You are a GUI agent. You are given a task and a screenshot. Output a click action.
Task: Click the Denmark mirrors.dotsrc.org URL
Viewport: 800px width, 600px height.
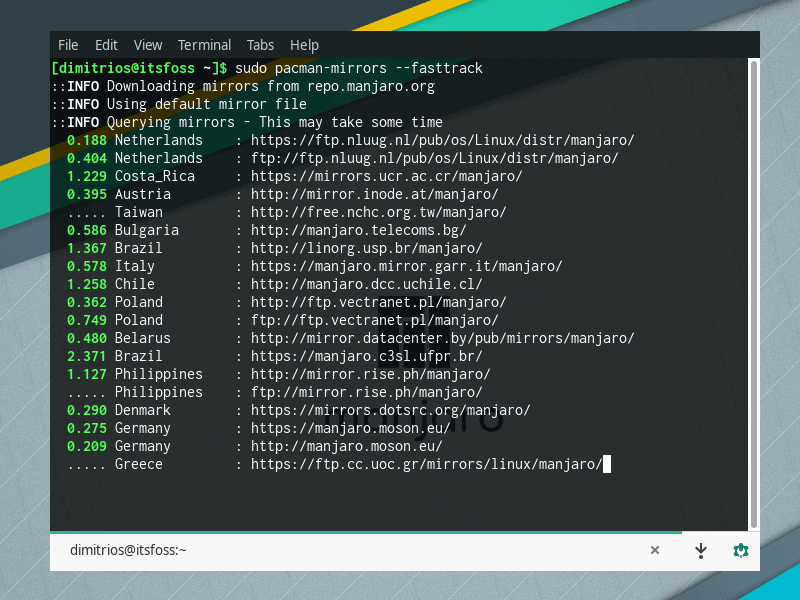tap(390, 410)
